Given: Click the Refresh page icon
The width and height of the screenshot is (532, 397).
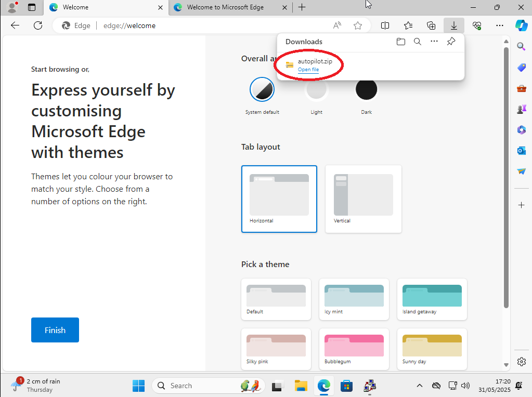Looking at the screenshot, I should pyautogui.click(x=37, y=25).
